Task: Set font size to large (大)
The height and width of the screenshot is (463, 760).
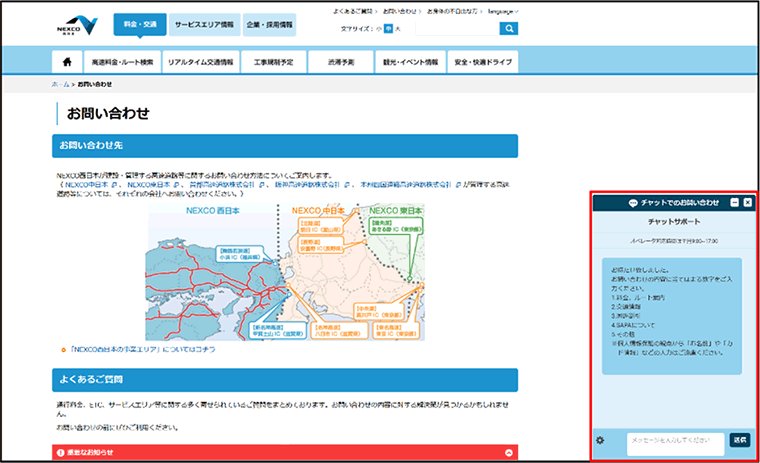Action: click(x=397, y=29)
